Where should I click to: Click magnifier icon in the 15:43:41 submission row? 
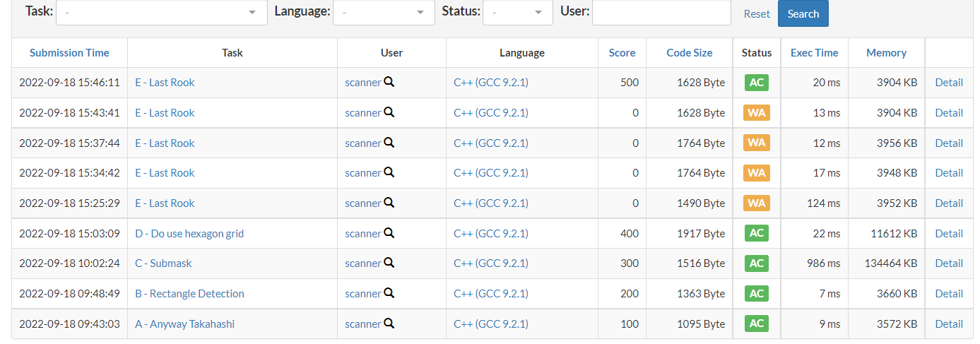[x=389, y=112]
